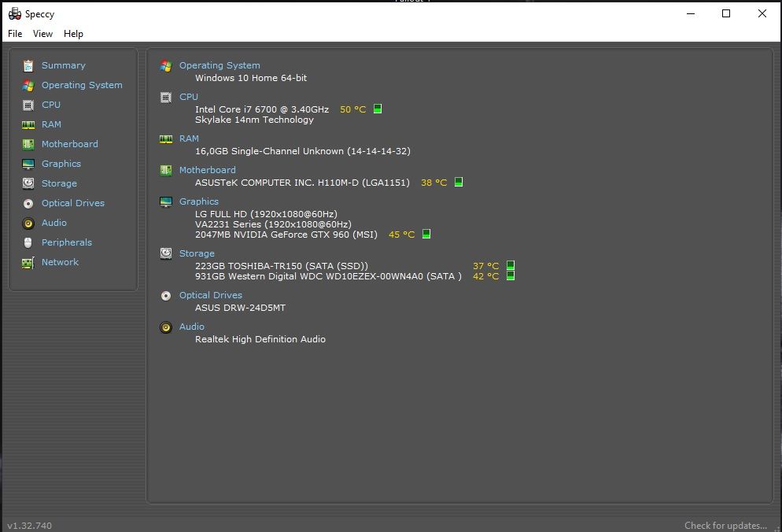Show Storage details from sidebar
The width and height of the screenshot is (782, 532).
59,183
